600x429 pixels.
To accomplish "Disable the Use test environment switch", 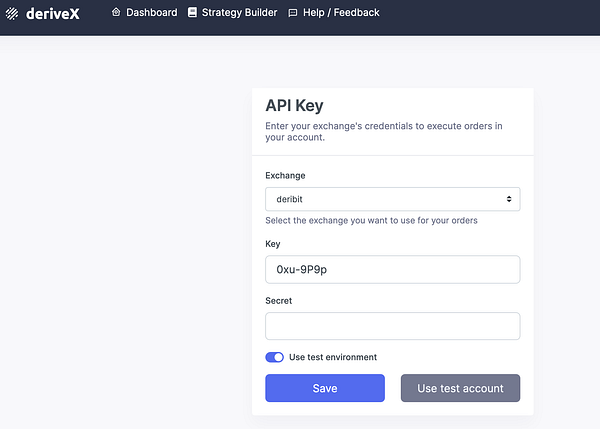I will (274, 357).
